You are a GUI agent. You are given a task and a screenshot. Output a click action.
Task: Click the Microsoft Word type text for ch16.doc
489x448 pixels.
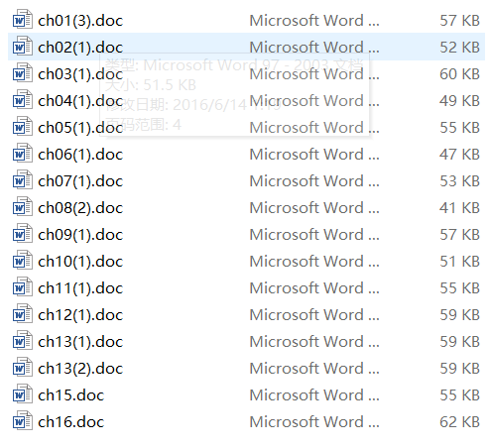click(x=314, y=421)
